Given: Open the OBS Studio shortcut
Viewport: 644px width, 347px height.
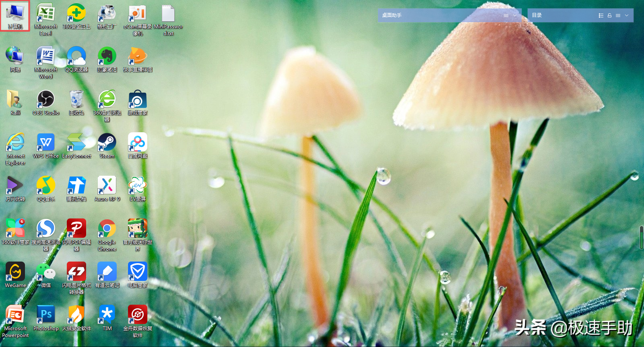Looking at the screenshot, I should [x=46, y=100].
